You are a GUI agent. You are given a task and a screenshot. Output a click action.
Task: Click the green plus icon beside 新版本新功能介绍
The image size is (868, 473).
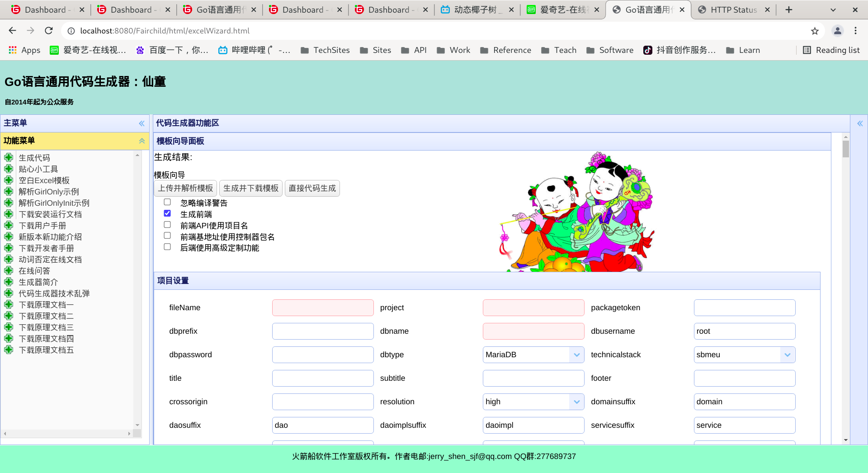(9, 236)
